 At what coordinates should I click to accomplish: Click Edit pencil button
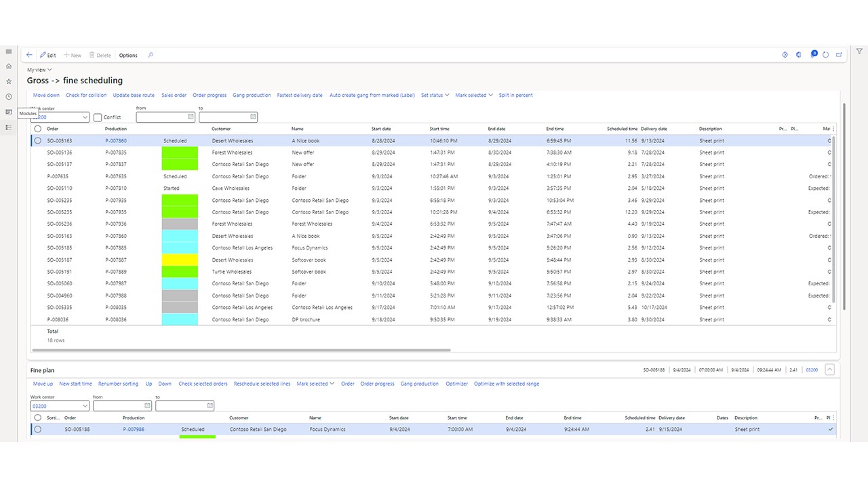pos(47,55)
